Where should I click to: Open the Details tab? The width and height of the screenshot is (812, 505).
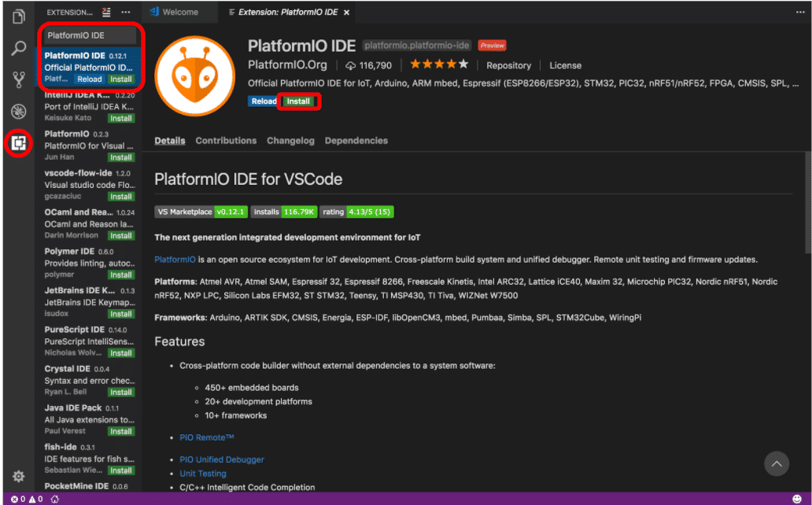click(170, 140)
